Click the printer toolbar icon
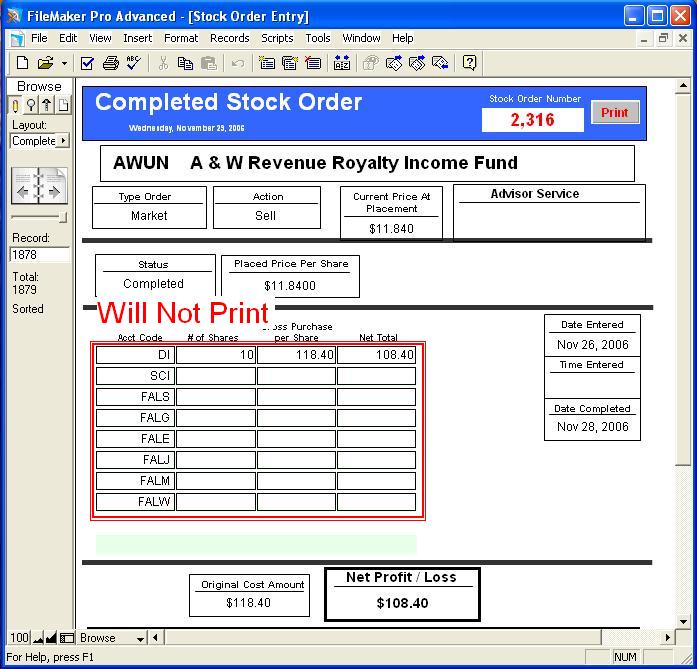Viewport: 697px width, 669px height. (x=111, y=63)
